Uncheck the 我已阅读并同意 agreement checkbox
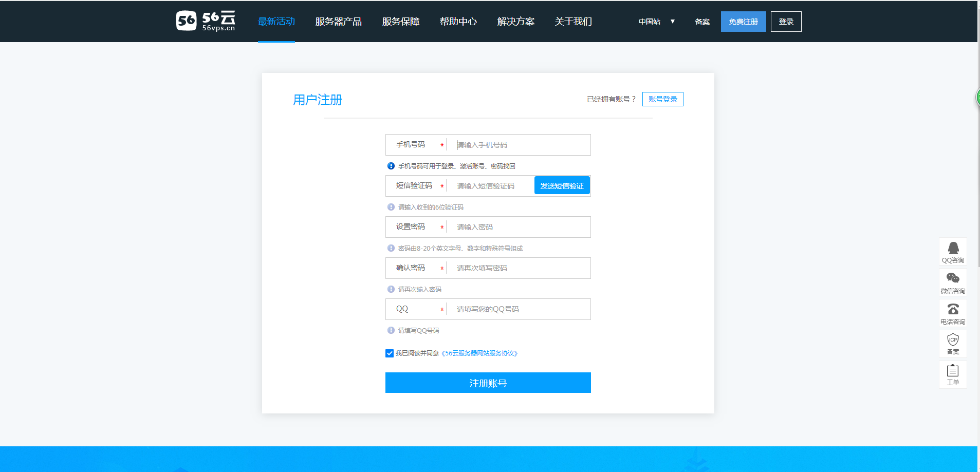The image size is (980, 472). tap(390, 353)
